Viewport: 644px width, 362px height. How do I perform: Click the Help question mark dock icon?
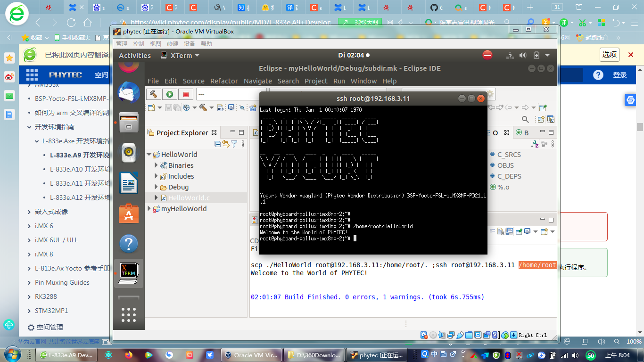[x=129, y=244]
